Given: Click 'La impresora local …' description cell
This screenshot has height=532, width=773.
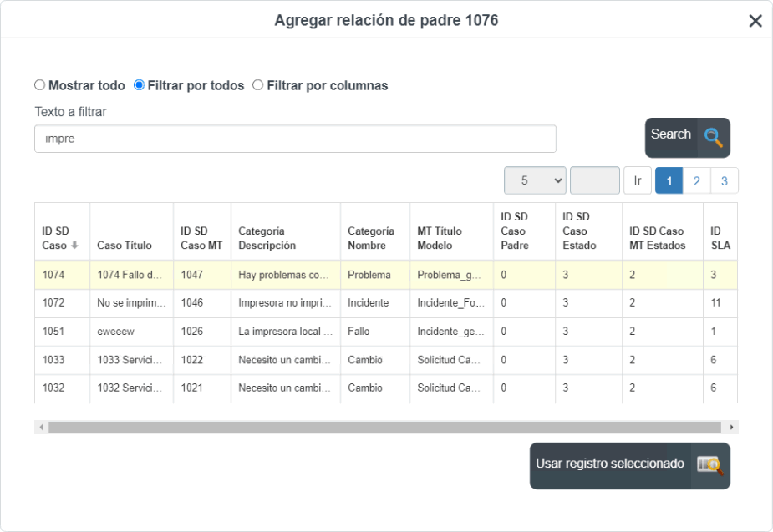Looking at the screenshot, I should 286,332.
